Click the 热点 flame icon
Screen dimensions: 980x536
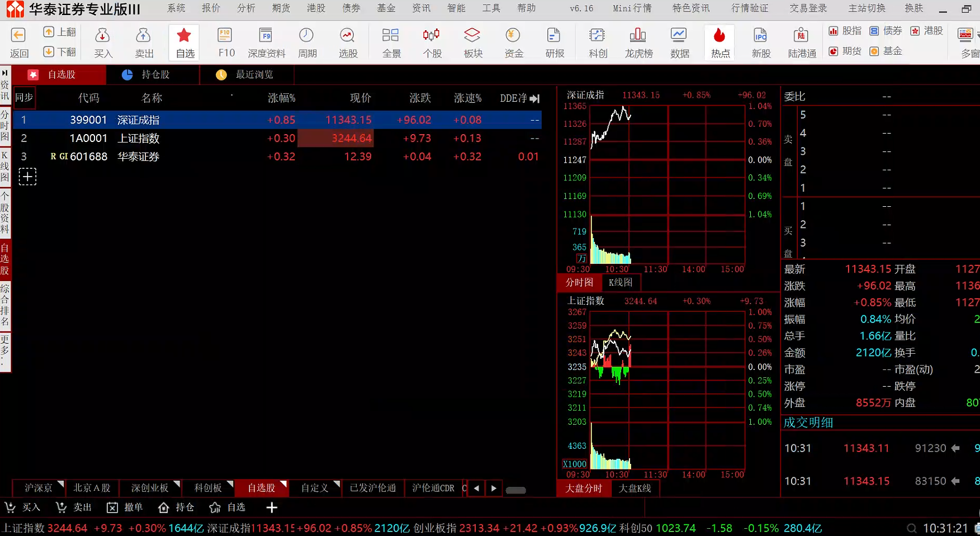click(x=719, y=42)
